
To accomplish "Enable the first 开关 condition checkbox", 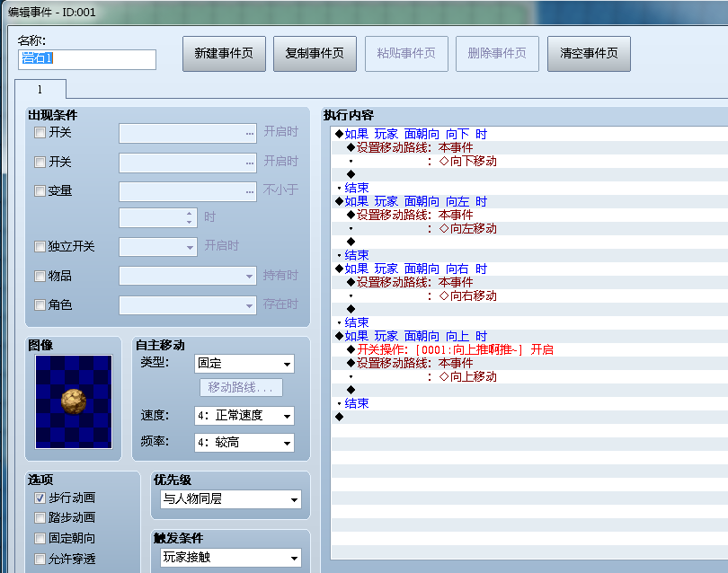I will click(x=40, y=133).
